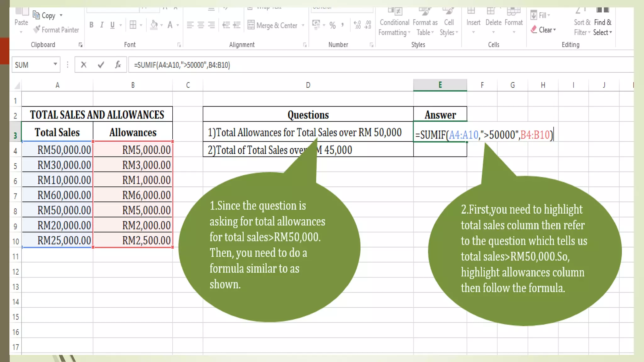The width and height of the screenshot is (644, 362).
Task: Open Font dialog launcher
Action: click(x=179, y=45)
